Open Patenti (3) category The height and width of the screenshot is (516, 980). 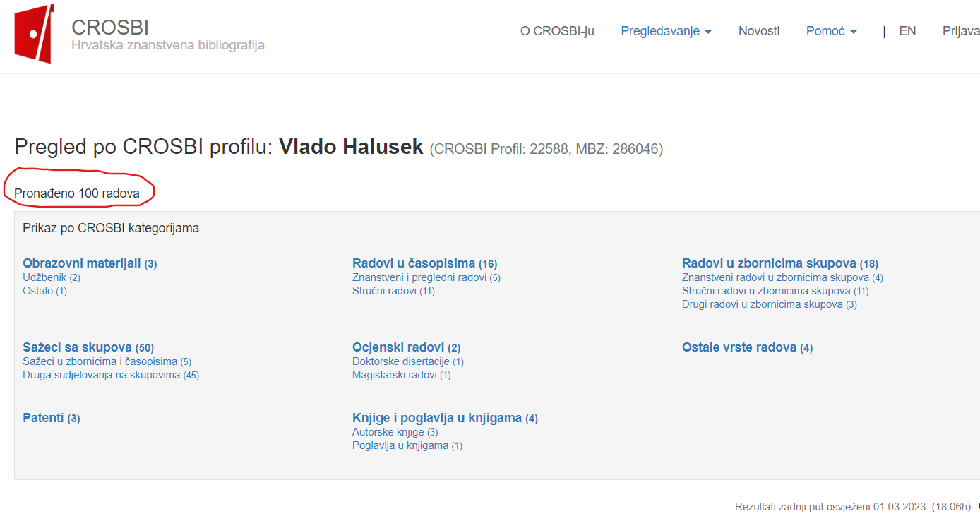[52, 418]
